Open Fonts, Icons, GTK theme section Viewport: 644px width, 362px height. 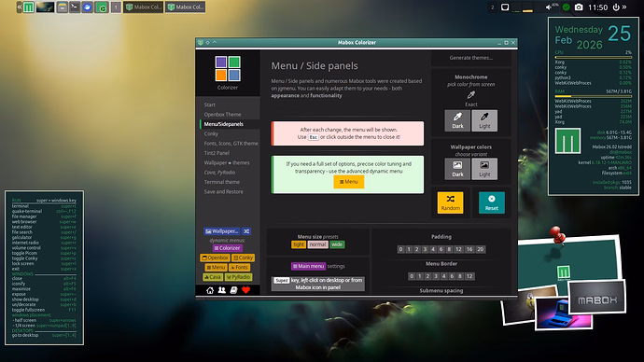click(231, 144)
